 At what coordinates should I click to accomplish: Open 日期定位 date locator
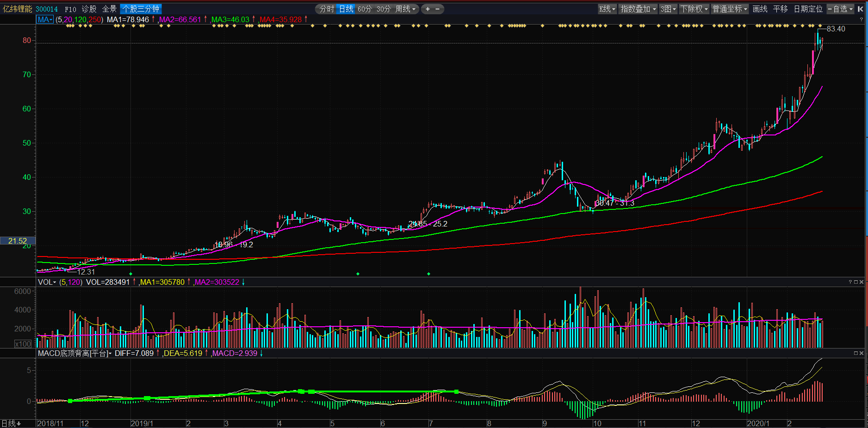(808, 9)
